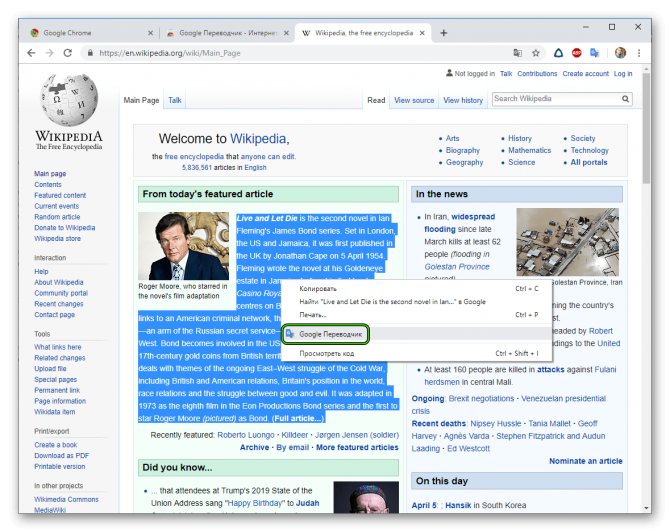
Task: Open Nipsey Hussle recent deaths link
Action: (x=496, y=423)
